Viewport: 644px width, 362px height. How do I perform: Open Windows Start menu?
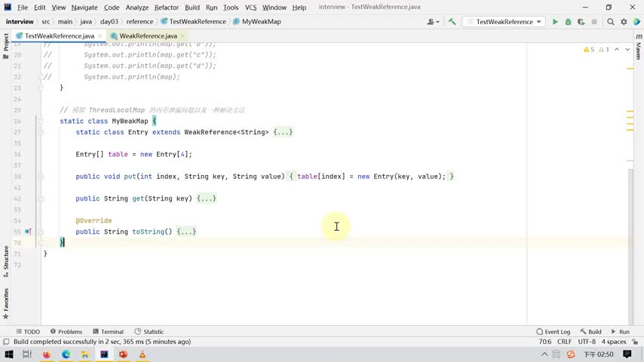8,354
